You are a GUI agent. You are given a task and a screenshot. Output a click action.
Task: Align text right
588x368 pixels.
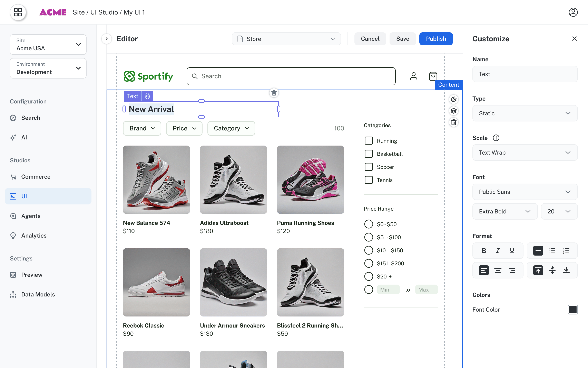512,270
